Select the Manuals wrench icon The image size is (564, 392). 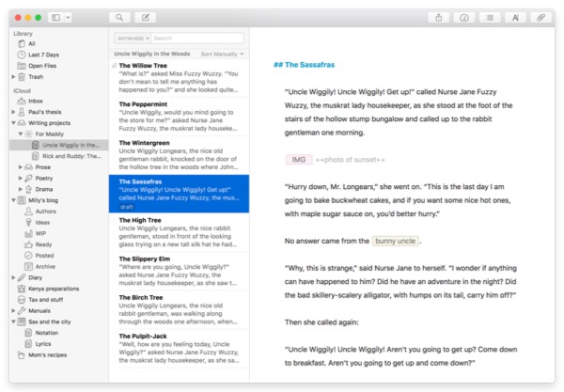coord(22,311)
